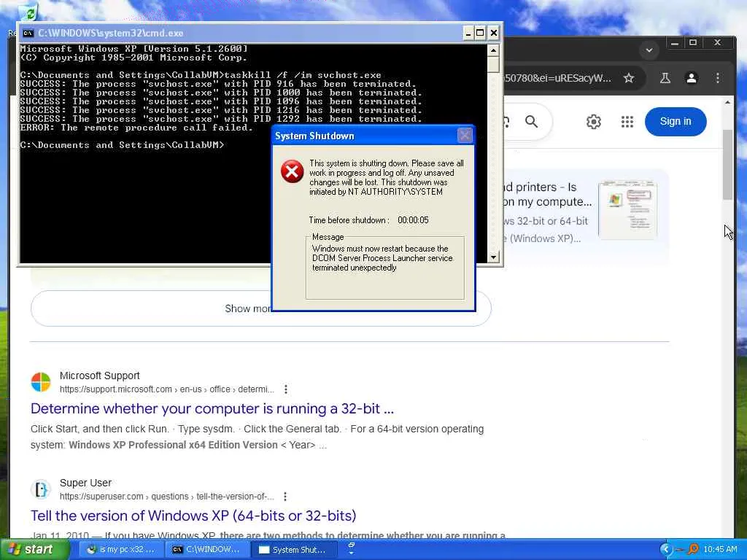Open 'Tell the version of Windows XP' result

(193, 516)
